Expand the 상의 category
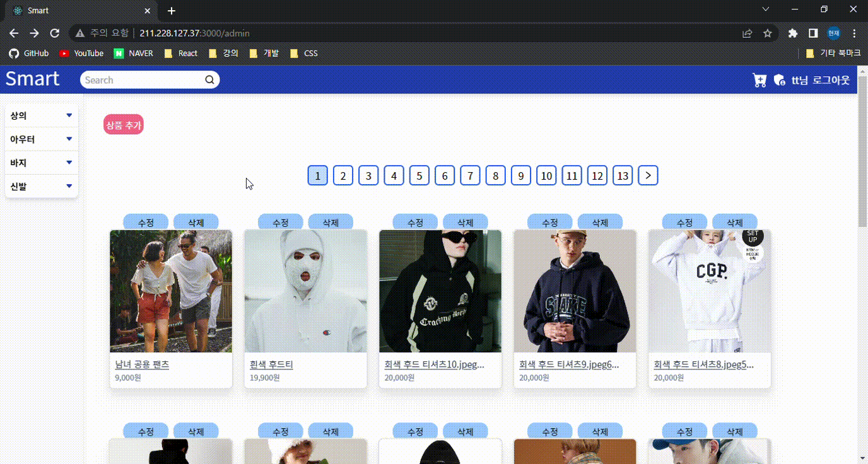868x464 pixels. pos(42,115)
